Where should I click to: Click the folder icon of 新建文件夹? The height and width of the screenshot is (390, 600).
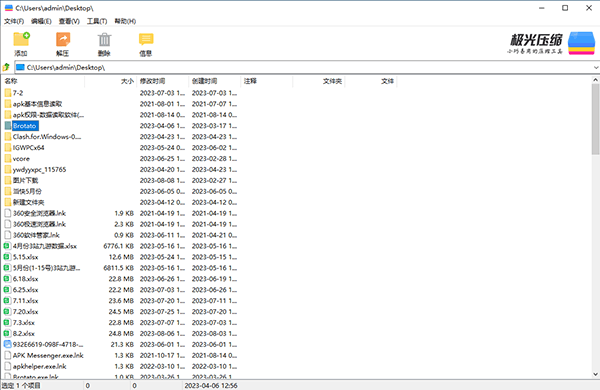(8, 202)
